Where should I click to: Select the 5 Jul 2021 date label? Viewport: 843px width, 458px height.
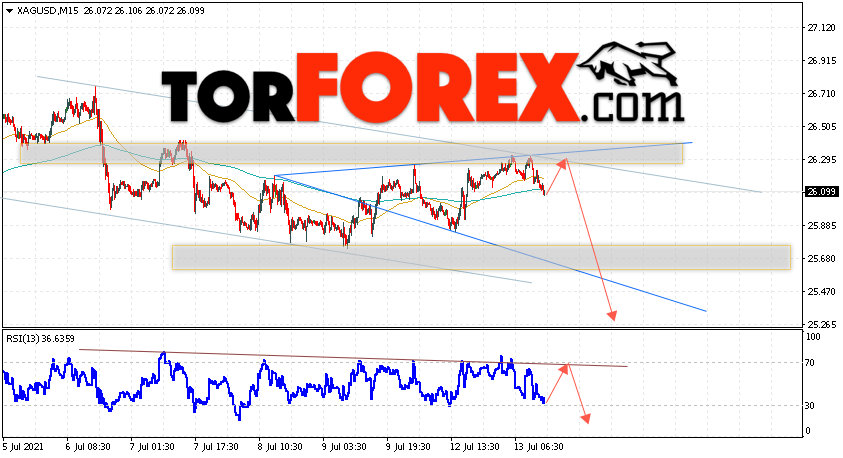click(23, 447)
